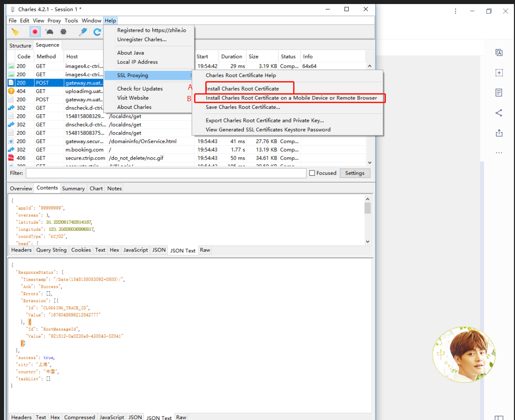Open the Tools menu
The width and height of the screenshot is (515, 420).
71,20
